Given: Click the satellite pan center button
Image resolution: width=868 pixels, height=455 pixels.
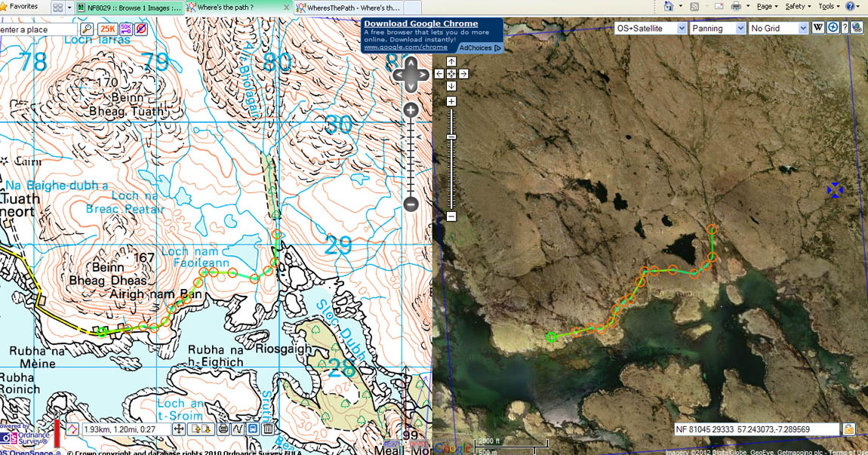Looking at the screenshot, I should click(x=451, y=74).
